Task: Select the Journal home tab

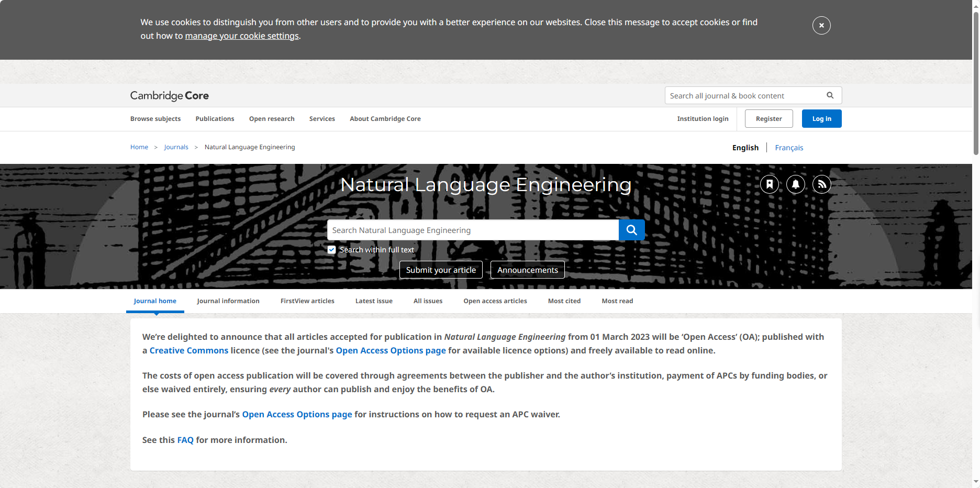Action: [x=155, y=301]
